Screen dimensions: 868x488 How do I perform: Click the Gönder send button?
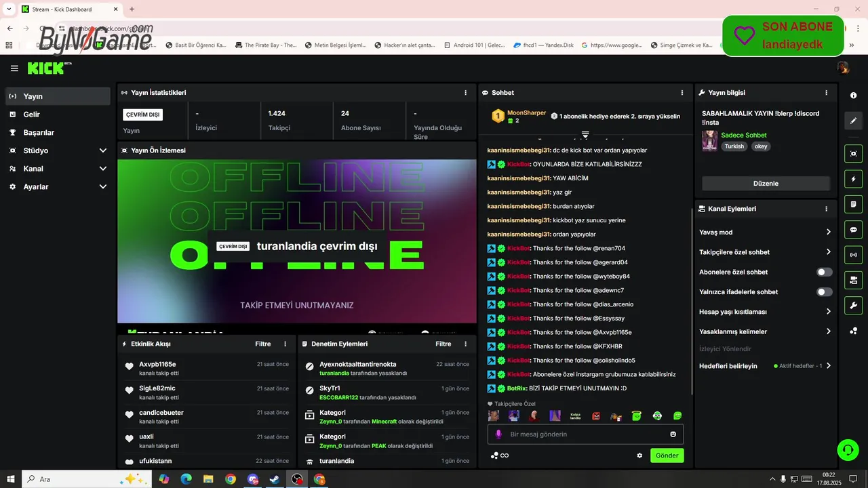pos(667,455)
